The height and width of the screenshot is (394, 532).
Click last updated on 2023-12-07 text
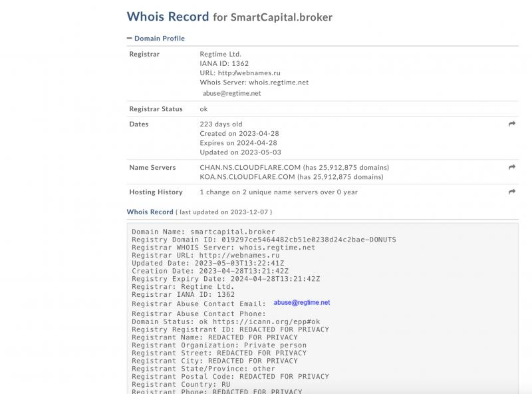click(223, 212)
